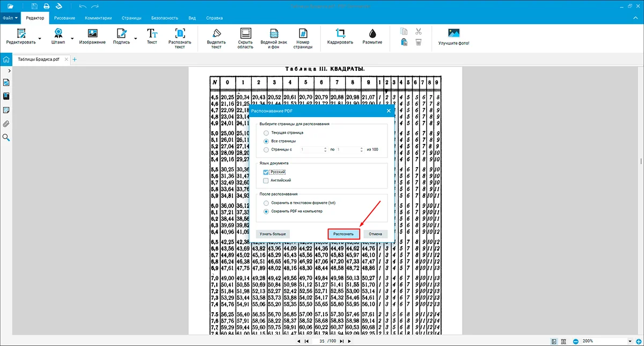Choose Save in text format (txt) option

[x=266, y=203]
